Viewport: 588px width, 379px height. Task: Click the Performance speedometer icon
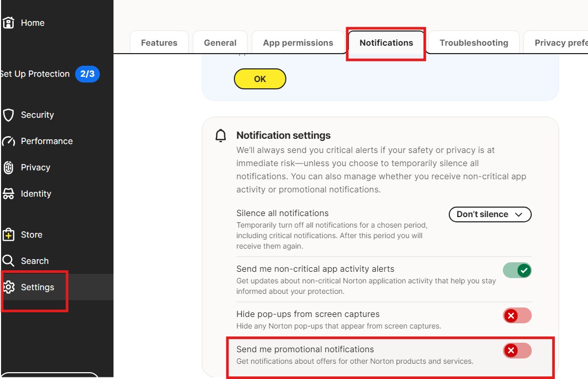8,141
